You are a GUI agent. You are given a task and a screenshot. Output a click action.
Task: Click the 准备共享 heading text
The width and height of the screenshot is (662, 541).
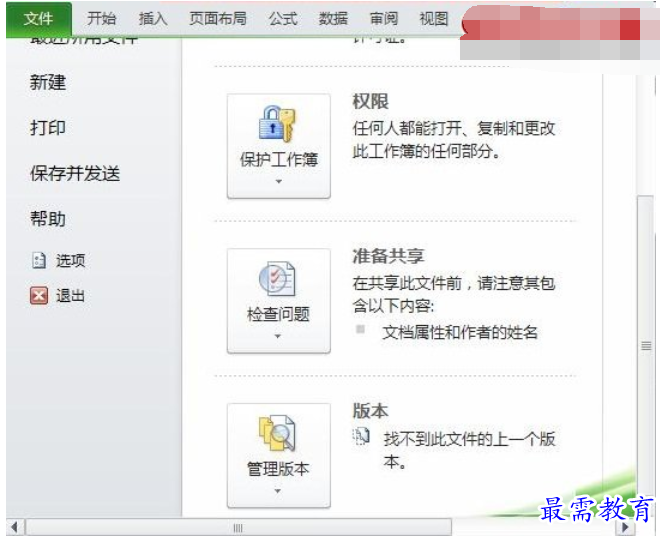tap(388, 256)
